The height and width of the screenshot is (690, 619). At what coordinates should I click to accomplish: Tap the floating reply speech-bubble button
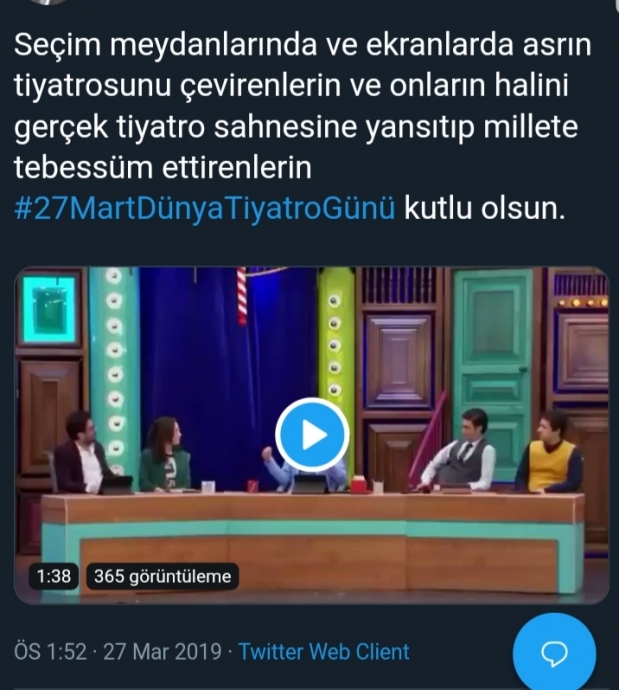tap(554, 654)
